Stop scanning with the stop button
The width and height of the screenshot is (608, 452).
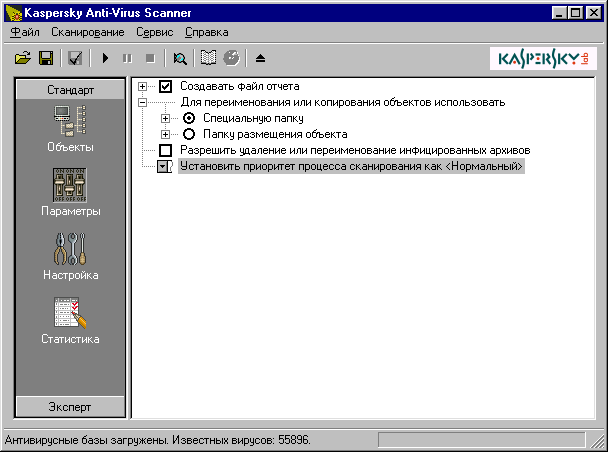150,59
